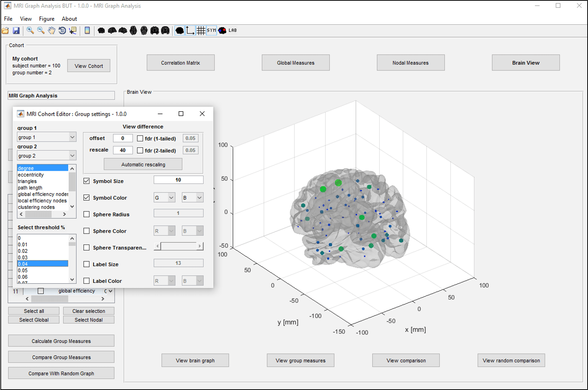Switch to Correlation Matrix panel
Viewport: 588px width, 390px height.
pos(181,63)
